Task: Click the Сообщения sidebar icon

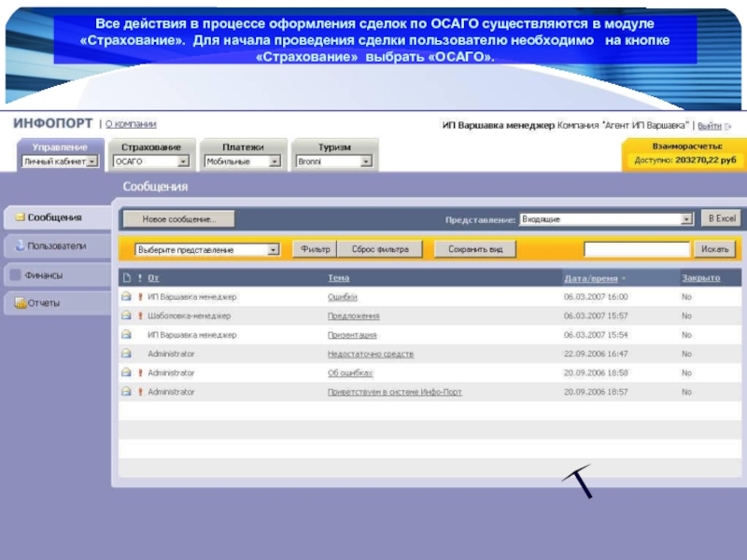Action: [x=18, y=217]
